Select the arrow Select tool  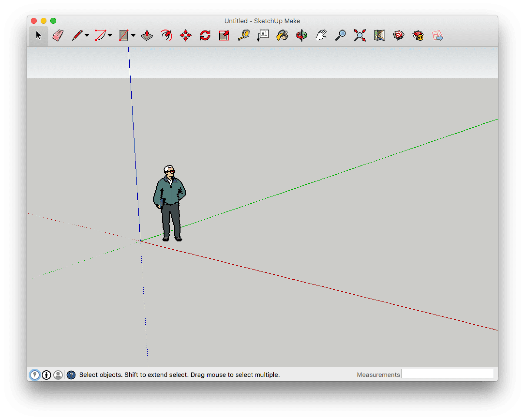pyautogui.click(x=38, y=36)
